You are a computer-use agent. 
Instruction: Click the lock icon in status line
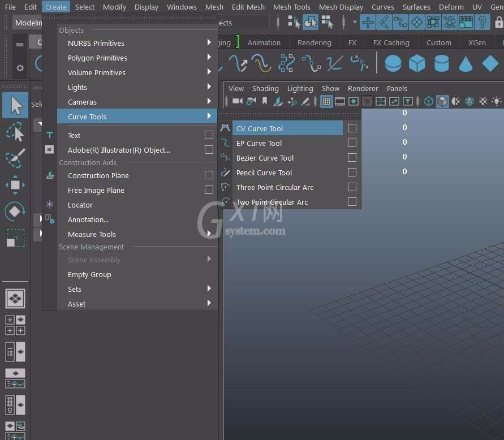[498, 23]
